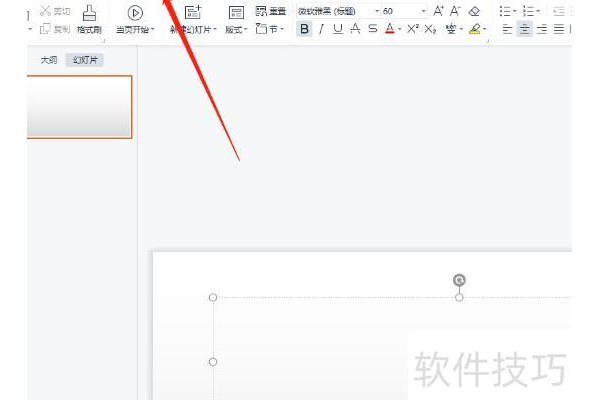Click the scissors Cut (剪切) icon
The width and height of the screenshot is (600, 400).
point(46,11)
